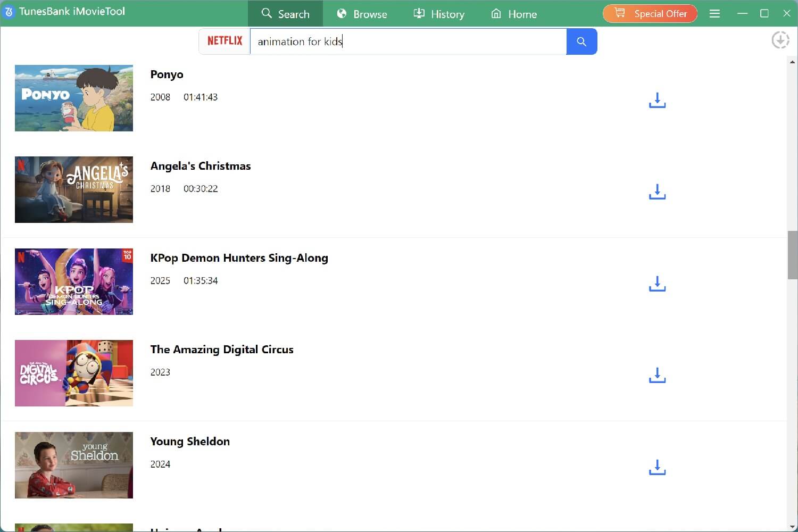View the Angela's Christmas poster
Viewport: 798px width, 532px height.
pos(74,189)
